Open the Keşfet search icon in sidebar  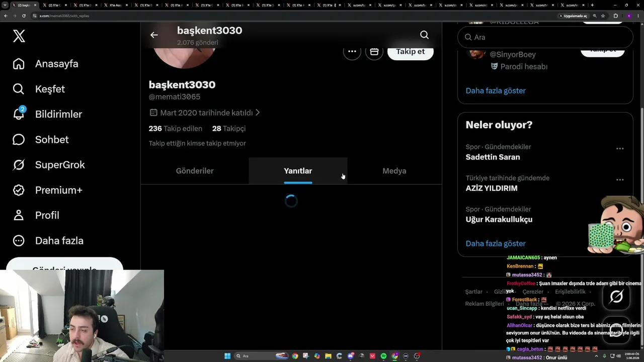(x=19, y=89)
